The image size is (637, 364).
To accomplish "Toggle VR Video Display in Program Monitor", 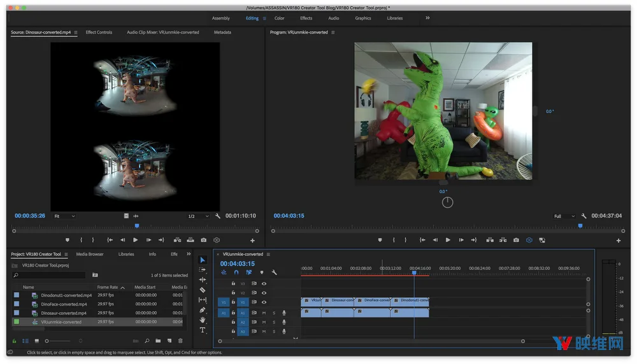I will pyautogui.click(x=529, y=241).
